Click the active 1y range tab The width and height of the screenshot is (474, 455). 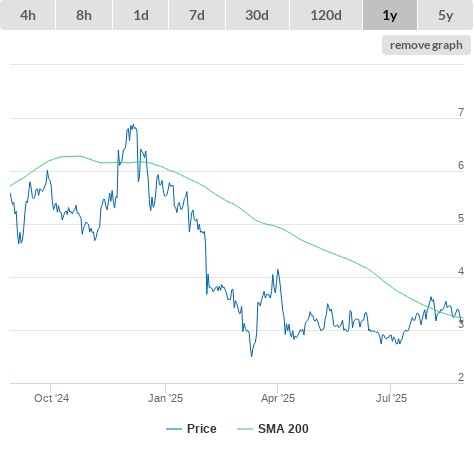pyautogui.click(x=390, y=15)
